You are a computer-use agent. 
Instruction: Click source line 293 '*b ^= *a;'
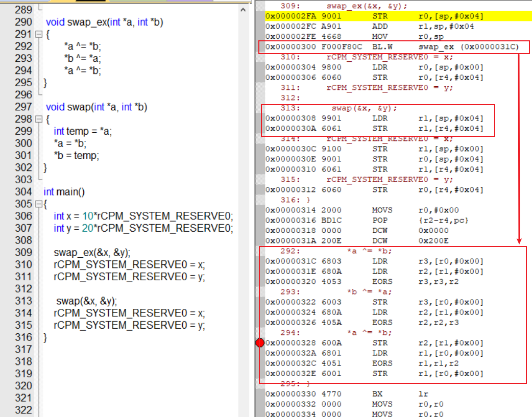click(x=82, y=58)
